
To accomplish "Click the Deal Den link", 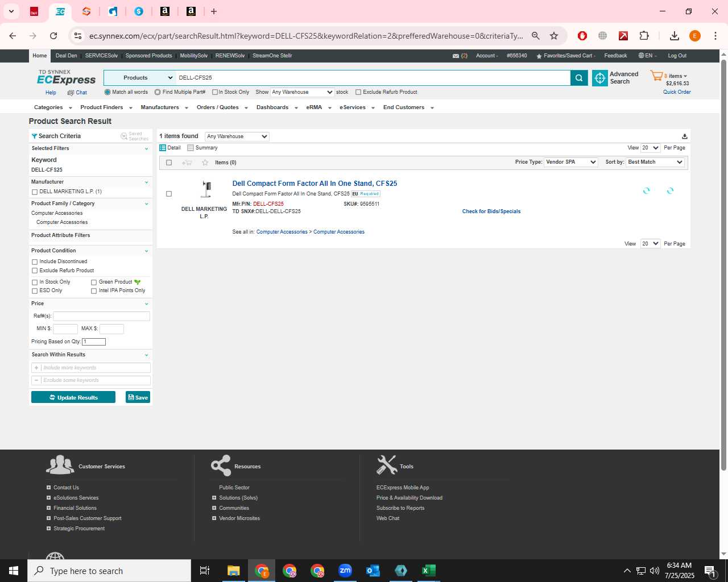I will pos(66,56).
